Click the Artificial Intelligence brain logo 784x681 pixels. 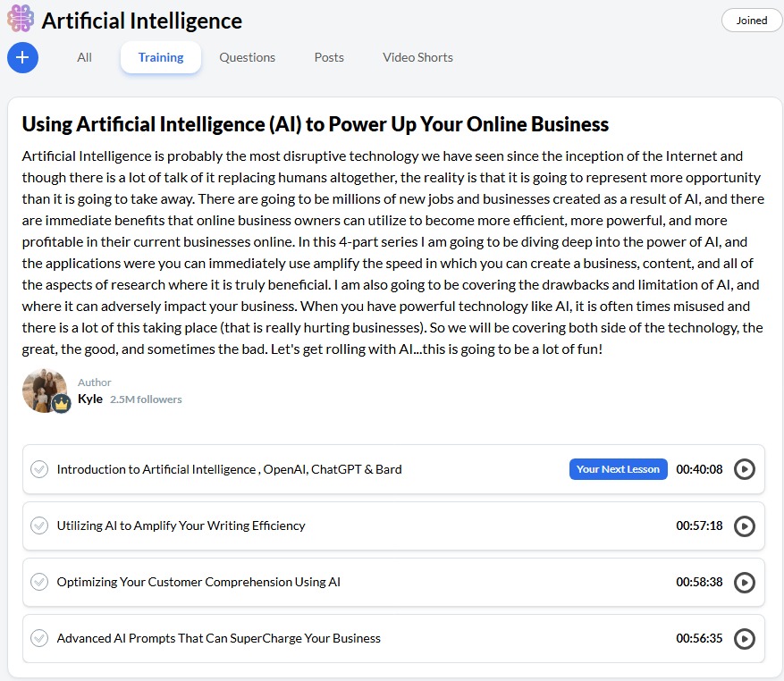pos(20,19)
